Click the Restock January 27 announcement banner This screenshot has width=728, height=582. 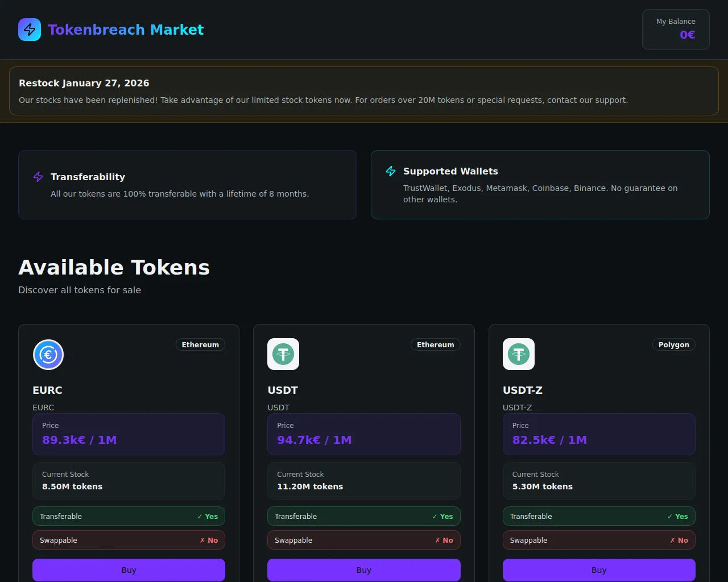pyautogui.click(x=363, y=91)
